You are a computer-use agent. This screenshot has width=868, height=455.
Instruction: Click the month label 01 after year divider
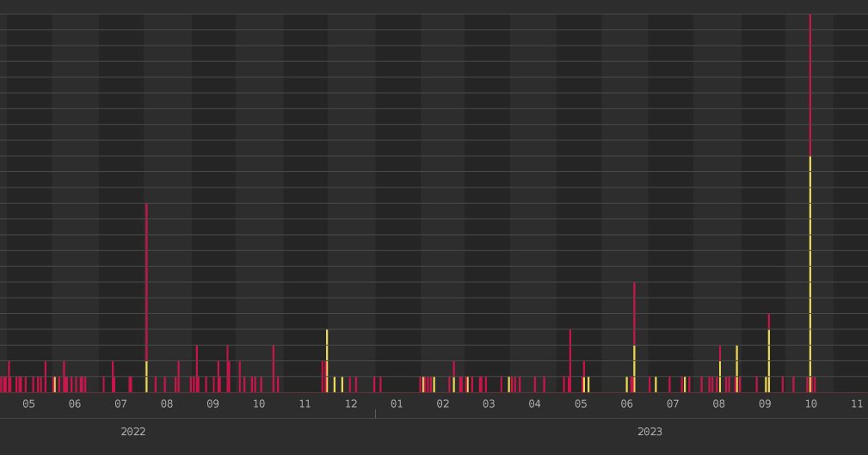[x=397, y=404]
